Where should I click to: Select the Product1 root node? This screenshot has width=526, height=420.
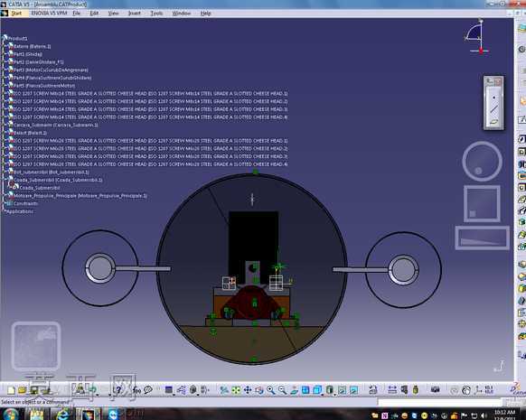point(17,38)
